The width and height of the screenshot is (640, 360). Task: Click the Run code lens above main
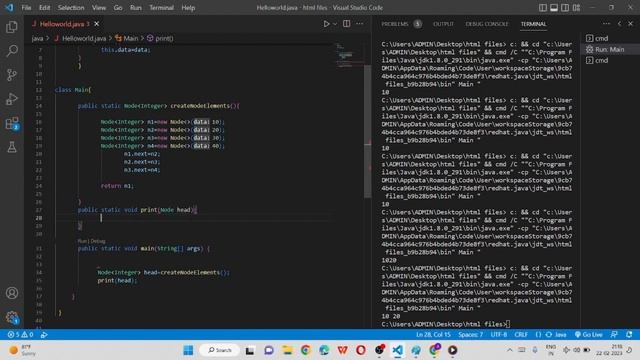(82, 241)
